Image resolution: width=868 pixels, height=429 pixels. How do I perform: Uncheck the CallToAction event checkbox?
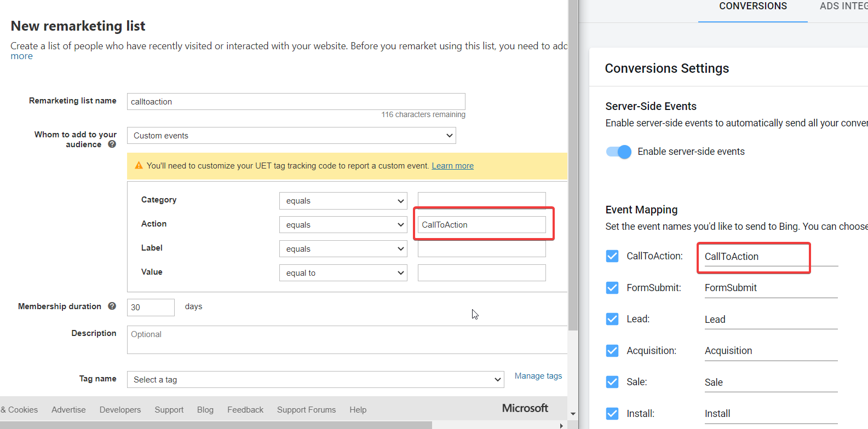pyautogui.click(x=612, y=256)
